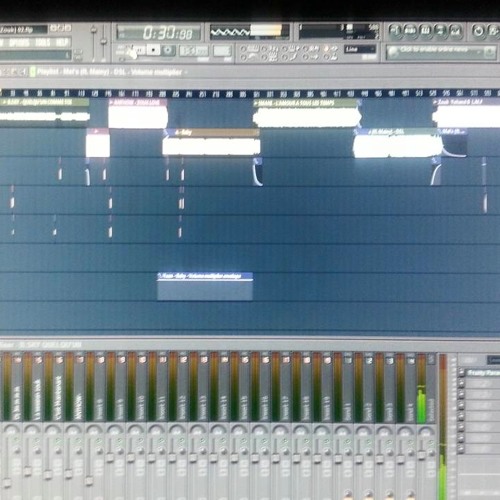Open the piano roll shortcut icon
500x500 pixels.
pos(425,31)
